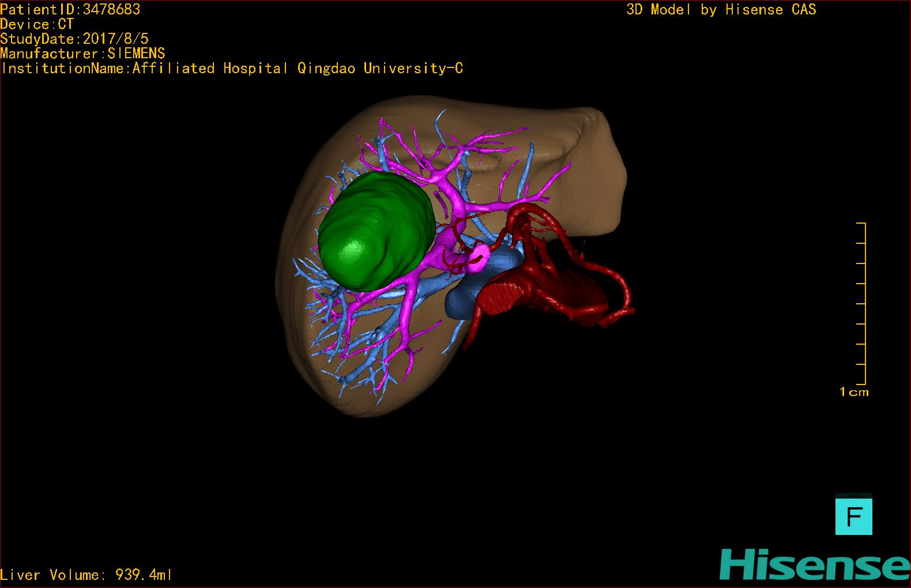The height and width of the screenshot is (588, 911).
Task: Click the "PatientID:3478683" text
Action: 70,9
